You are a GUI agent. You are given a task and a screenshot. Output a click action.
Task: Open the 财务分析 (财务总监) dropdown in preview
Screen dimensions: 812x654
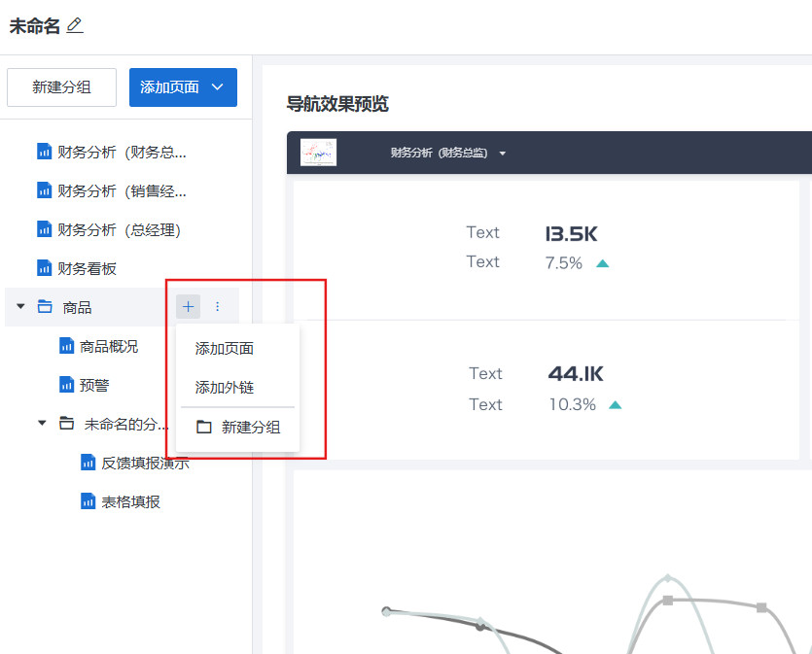[503, 154]
